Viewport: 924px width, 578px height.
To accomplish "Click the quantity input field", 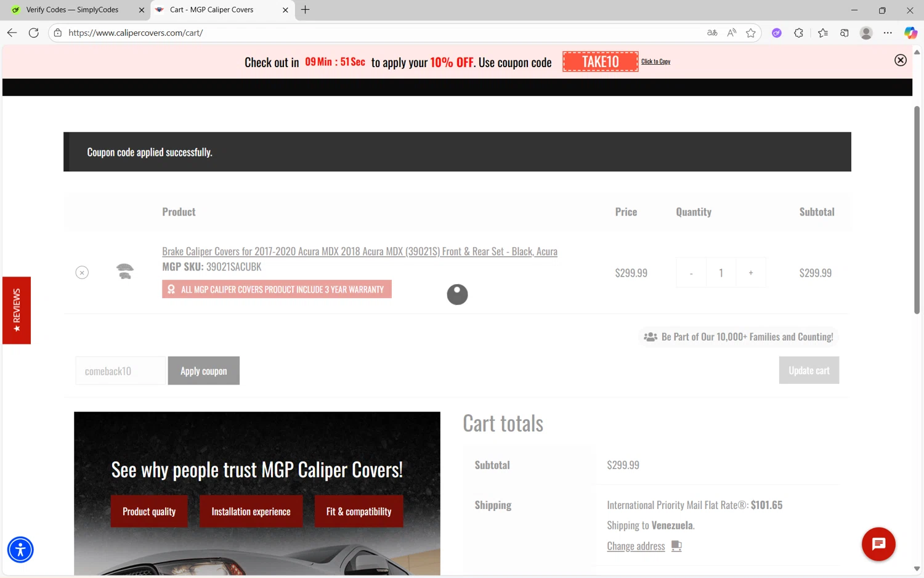I will 721,272.
